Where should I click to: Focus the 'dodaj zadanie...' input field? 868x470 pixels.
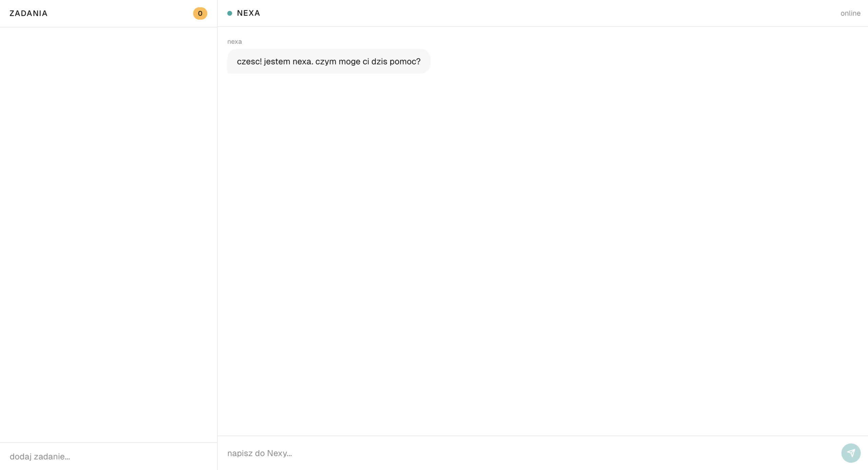coord(108,456)
